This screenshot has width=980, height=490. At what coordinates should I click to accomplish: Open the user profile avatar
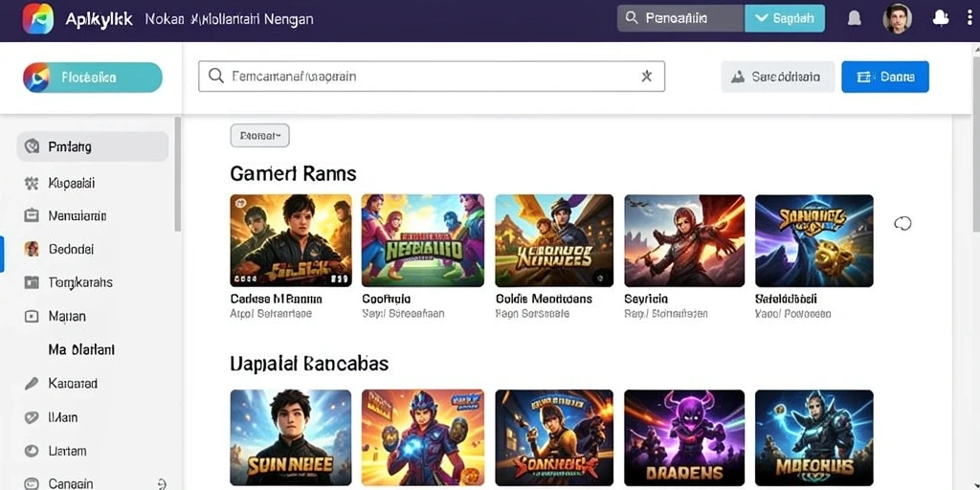(898, 19)
